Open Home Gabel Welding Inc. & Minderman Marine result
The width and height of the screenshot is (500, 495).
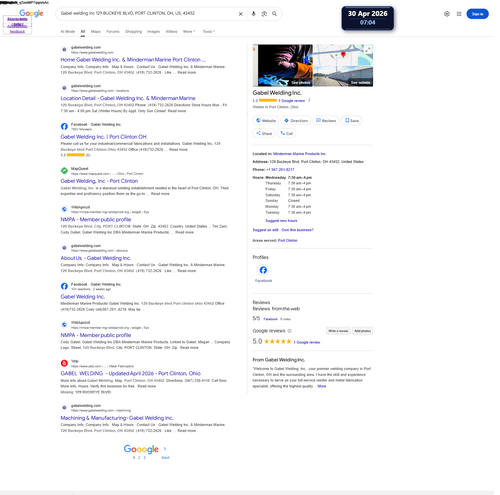133,60
